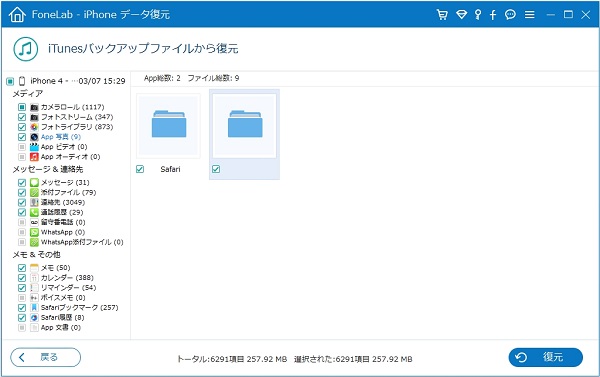Uncheck the 添付ファイル (79) checkbox
Image resolution: width=600 pixels, height=377 pixels.
tap(22, 193)
